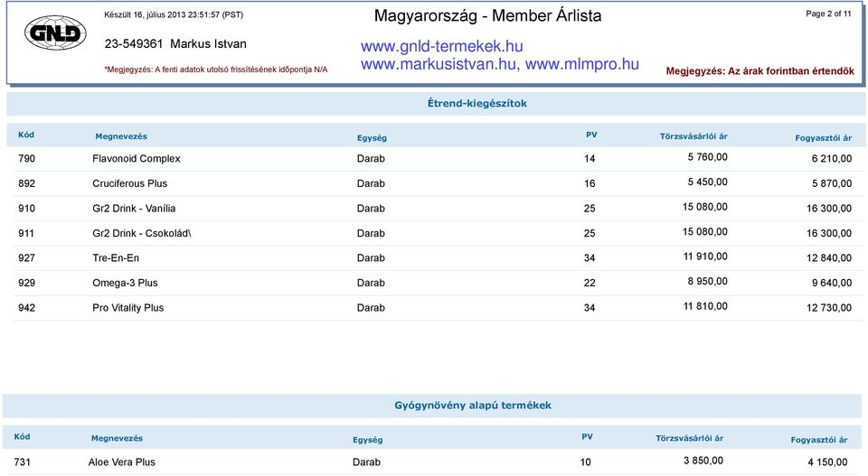Click the member price 11 910,00
This screenshot has height=476, width=868.
point(705,257)
